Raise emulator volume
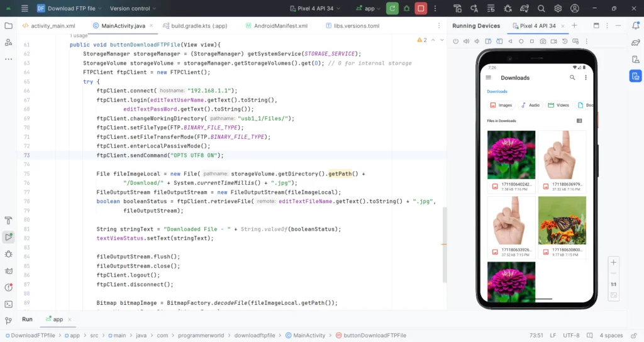Screen dimensions: 644x342 tap(466, 41)
